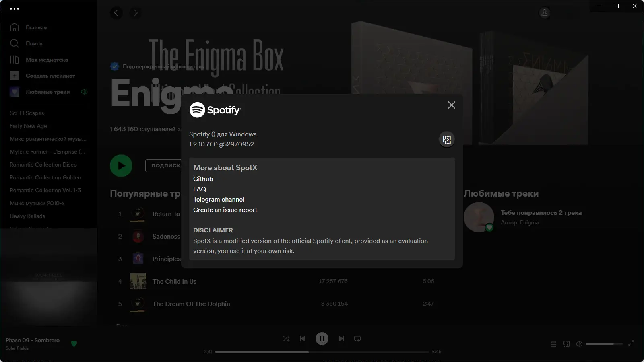
Task: Open the Early New Age playlist
Action: click(x=28, y=126)
